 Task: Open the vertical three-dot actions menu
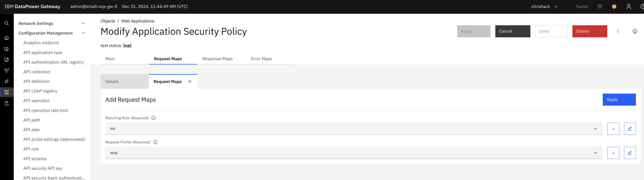pyautogui.click(x=618, y=31)
